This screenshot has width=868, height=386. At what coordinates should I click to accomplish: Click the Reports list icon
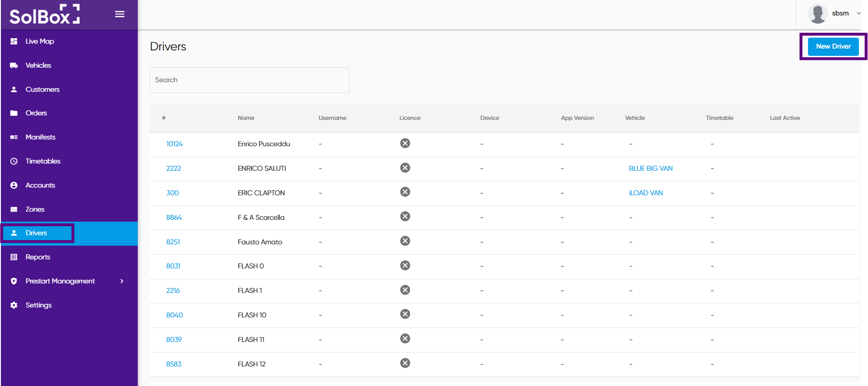pos(14,257)
